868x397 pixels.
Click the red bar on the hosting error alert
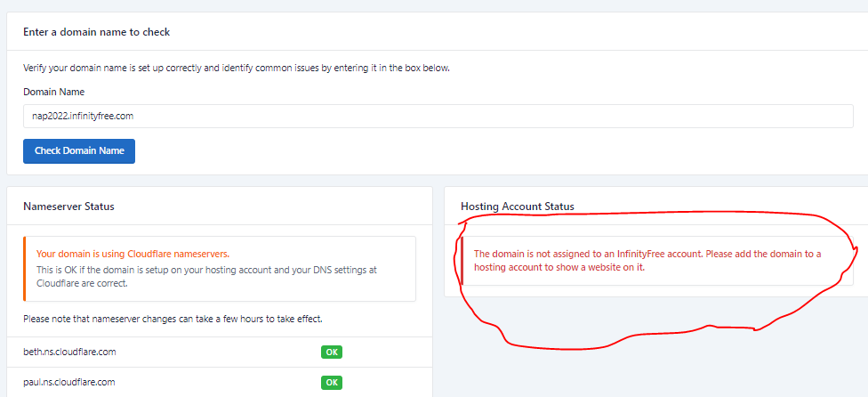[x=462, y=260]
